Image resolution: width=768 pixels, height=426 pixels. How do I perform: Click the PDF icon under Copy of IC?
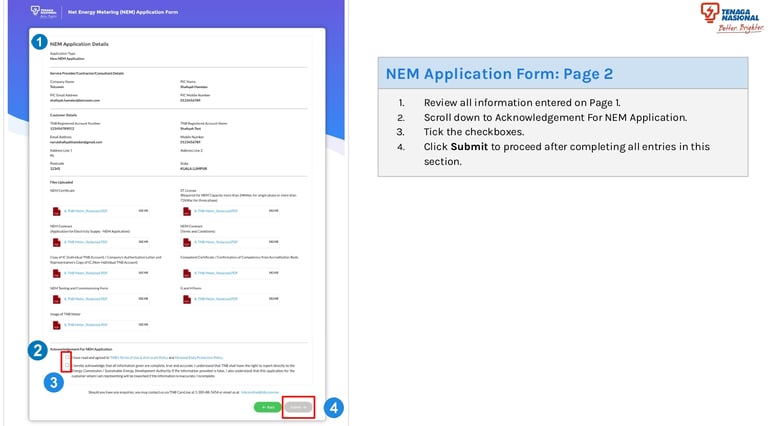click(56, 273)
